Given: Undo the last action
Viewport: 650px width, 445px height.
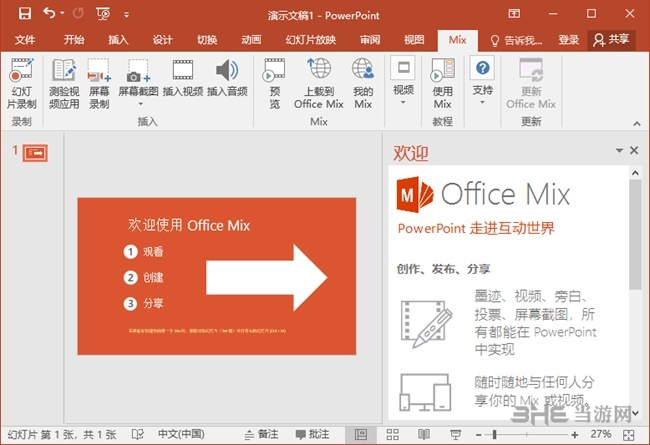Looking at the screenshot, I should 49,14.
